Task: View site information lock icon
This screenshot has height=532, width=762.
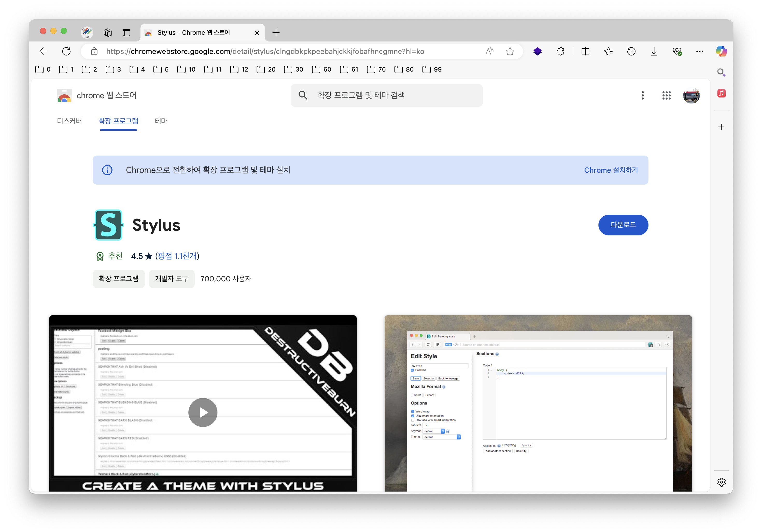Action: [94, 51]
